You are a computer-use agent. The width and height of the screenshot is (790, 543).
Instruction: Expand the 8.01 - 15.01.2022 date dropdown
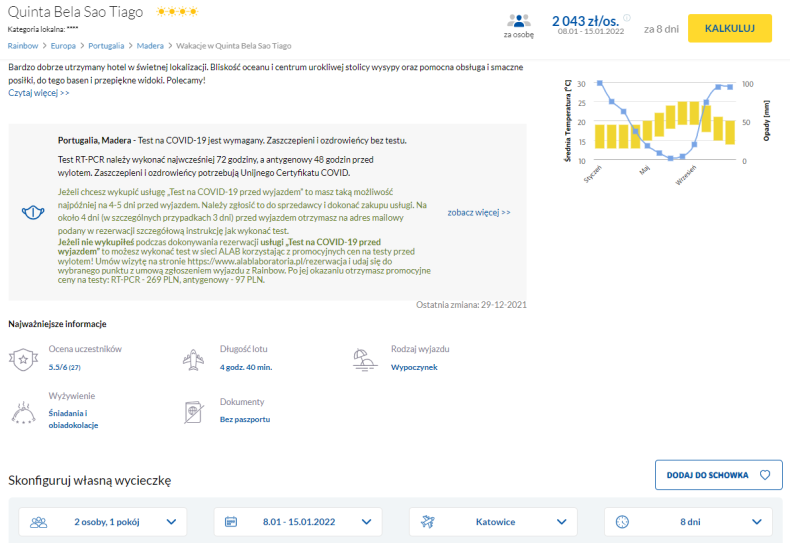(298, 522)
